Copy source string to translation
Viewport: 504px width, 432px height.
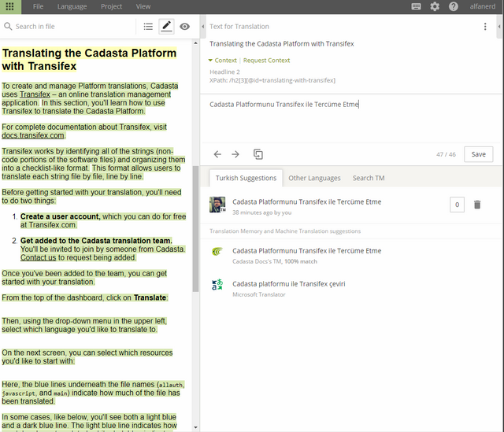[x=258, y=154]
